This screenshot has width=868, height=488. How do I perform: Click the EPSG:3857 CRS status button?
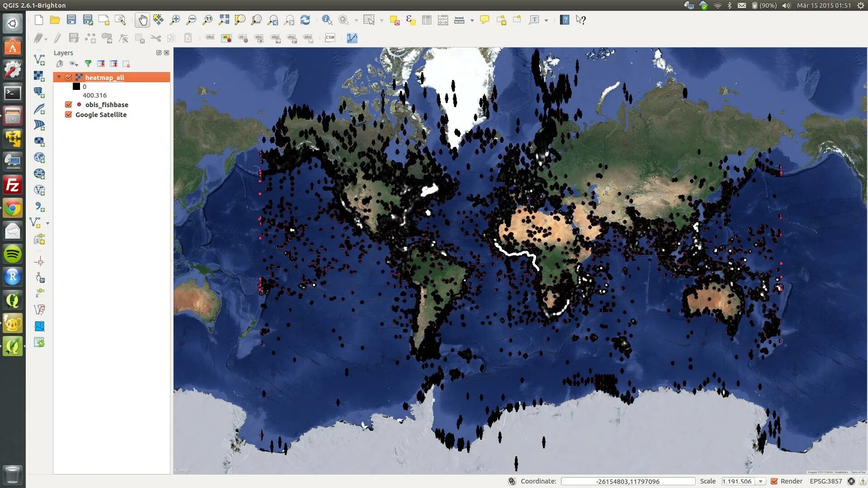point(826,481)
